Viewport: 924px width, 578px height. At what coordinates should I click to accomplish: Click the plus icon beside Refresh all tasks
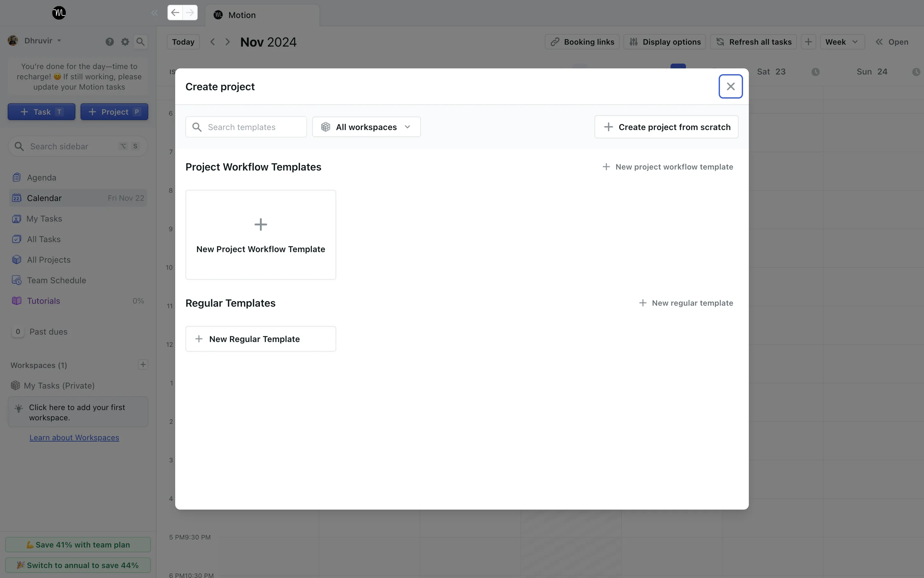(808, 42)
